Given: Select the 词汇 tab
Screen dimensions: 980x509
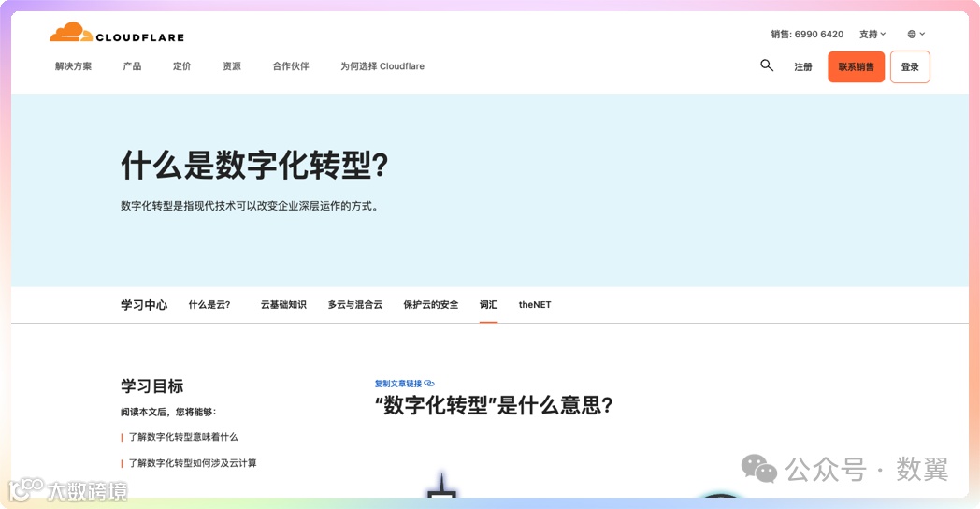Looking at the screenshot, I should [x=489, y=305].
